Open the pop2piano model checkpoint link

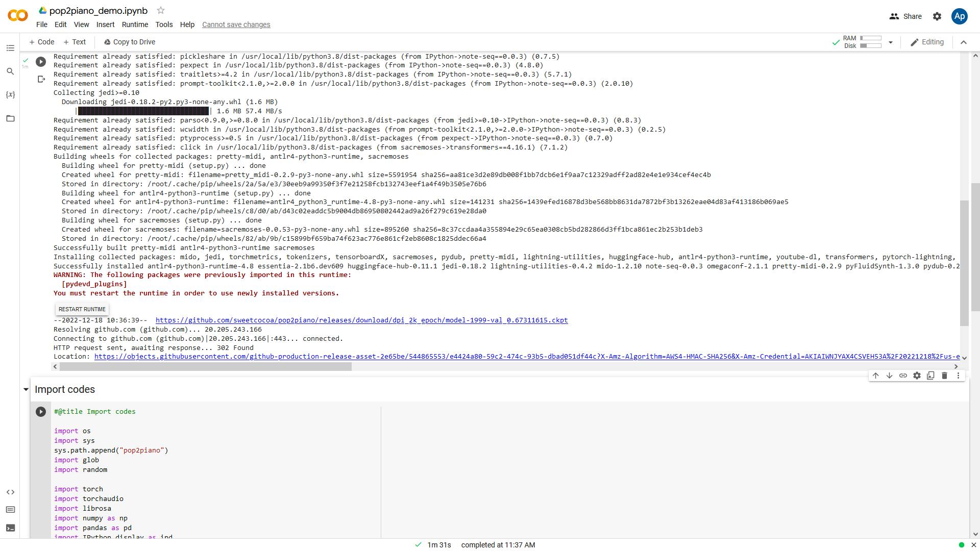(x=361, y=320)
